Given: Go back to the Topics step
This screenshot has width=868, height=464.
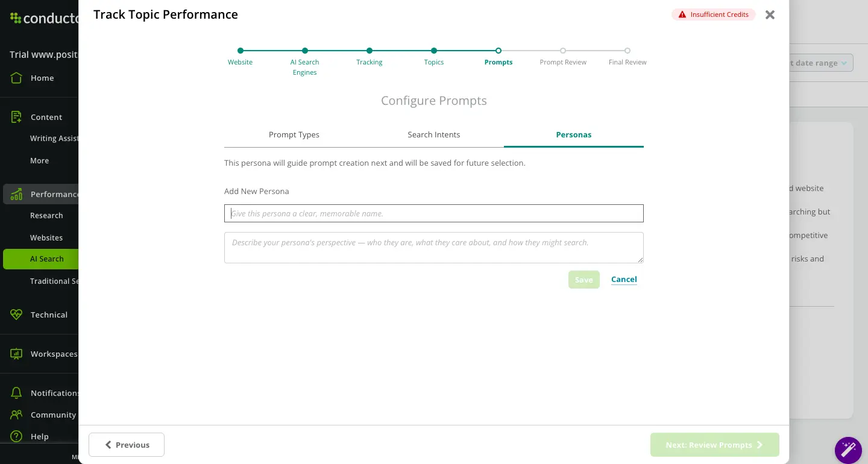Looking at the screenshot, I should 434,51.
